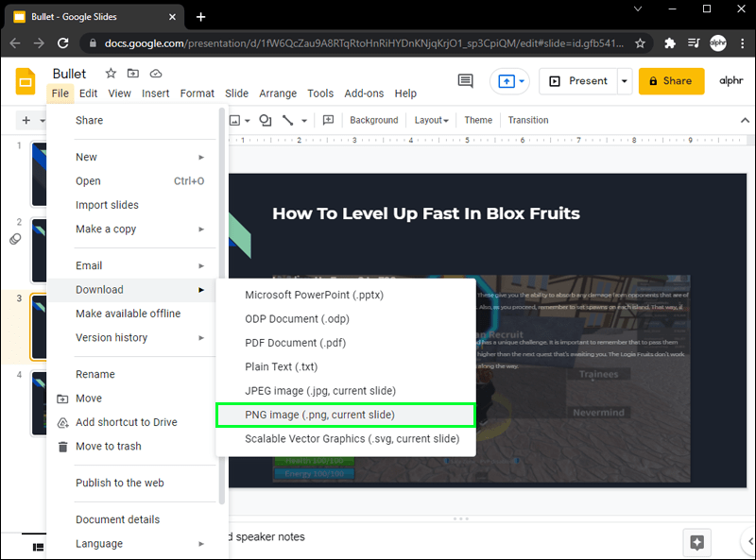Expand the New submenu
The image size is (756, 560).
click(x=201, y=157)
